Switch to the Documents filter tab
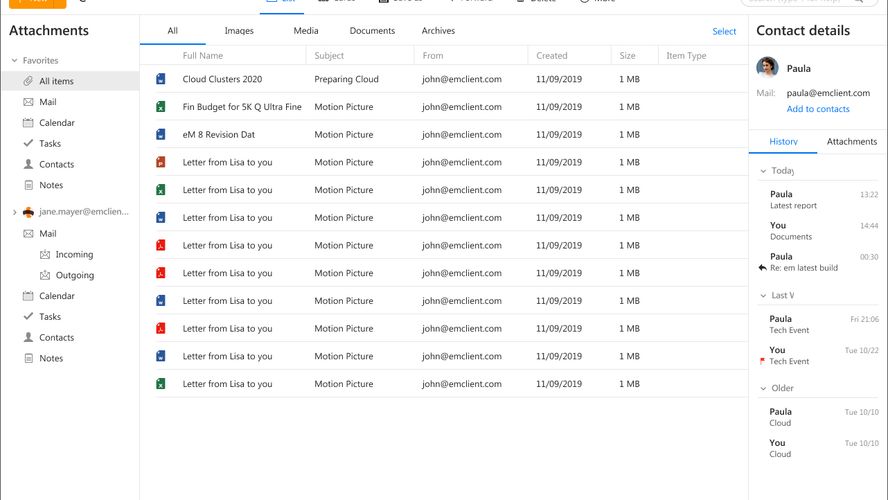This screenshot has height=500, width=888. tap(372, 31)
